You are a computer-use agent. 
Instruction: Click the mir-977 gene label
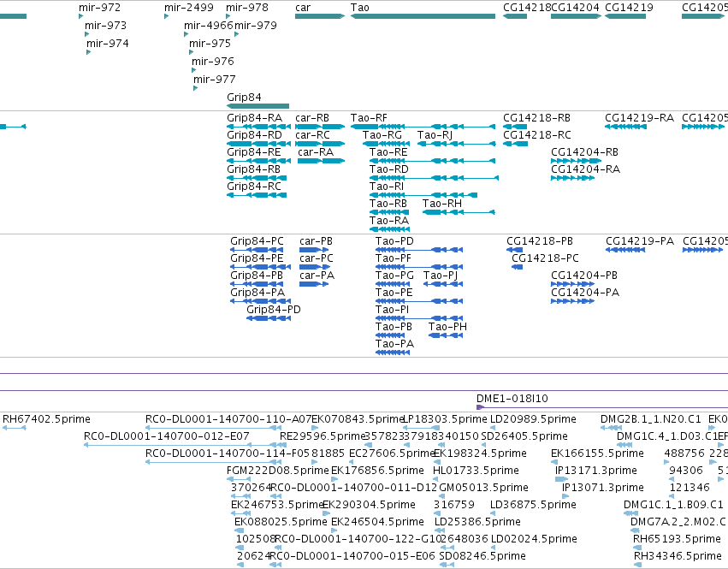[215, 79]
